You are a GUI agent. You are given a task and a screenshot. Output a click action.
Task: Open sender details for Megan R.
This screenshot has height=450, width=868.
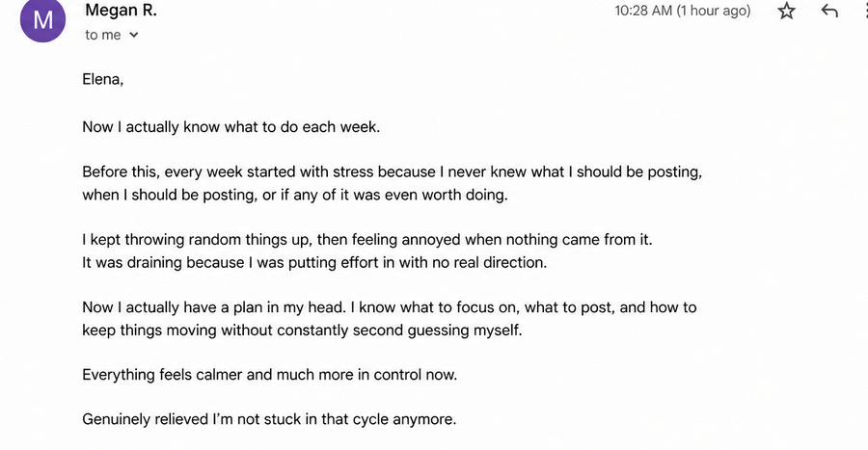(x=121, y=10)
